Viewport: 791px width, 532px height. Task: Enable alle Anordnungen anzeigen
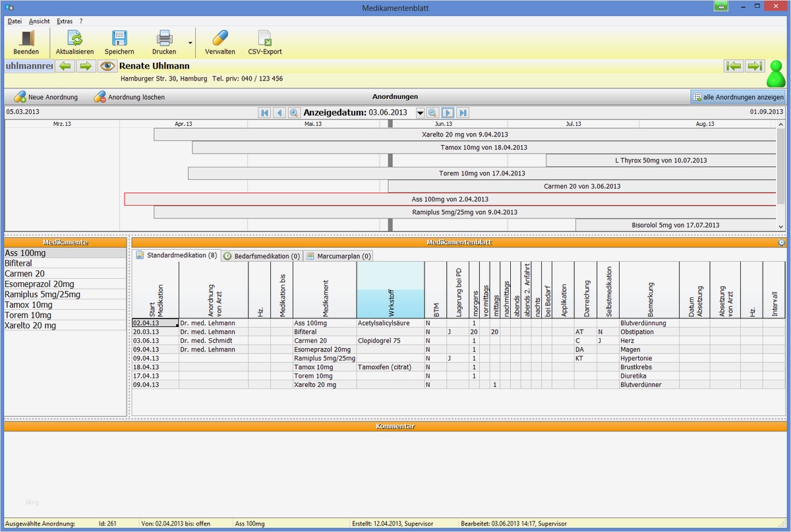(738, 96)
